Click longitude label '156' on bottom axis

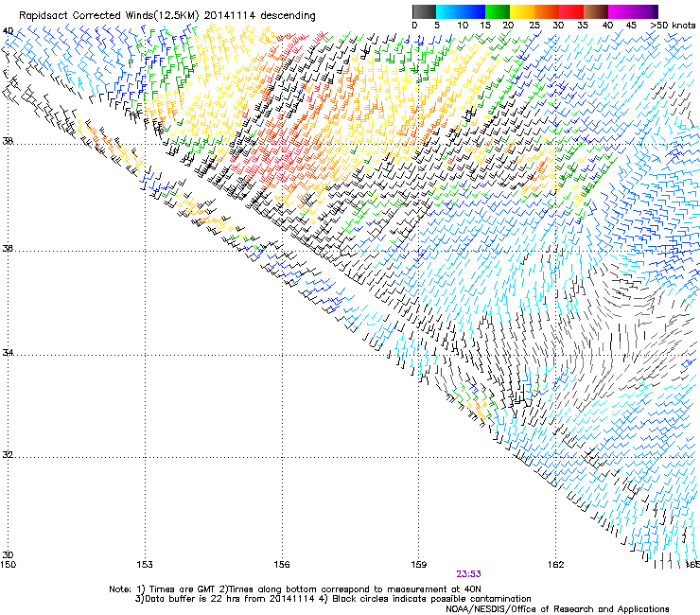tap(282, 565)
